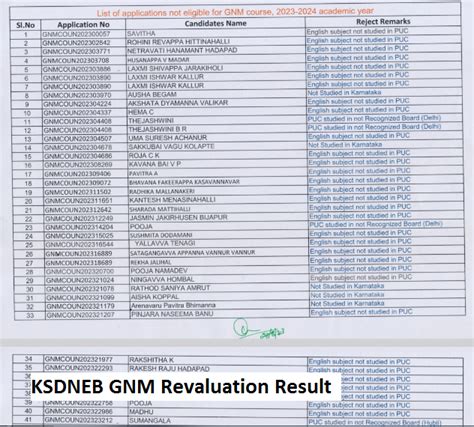Click application number GNMCOUN202303970
This screenshot has height=427, width=474.
pos(77,95)
